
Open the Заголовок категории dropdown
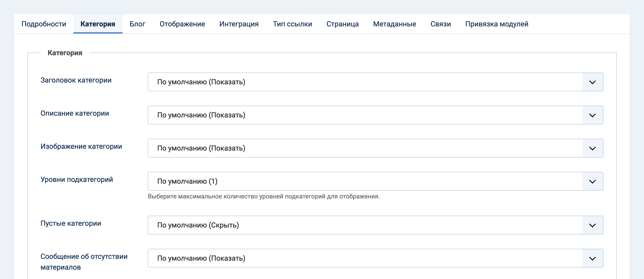click(375, 82)
